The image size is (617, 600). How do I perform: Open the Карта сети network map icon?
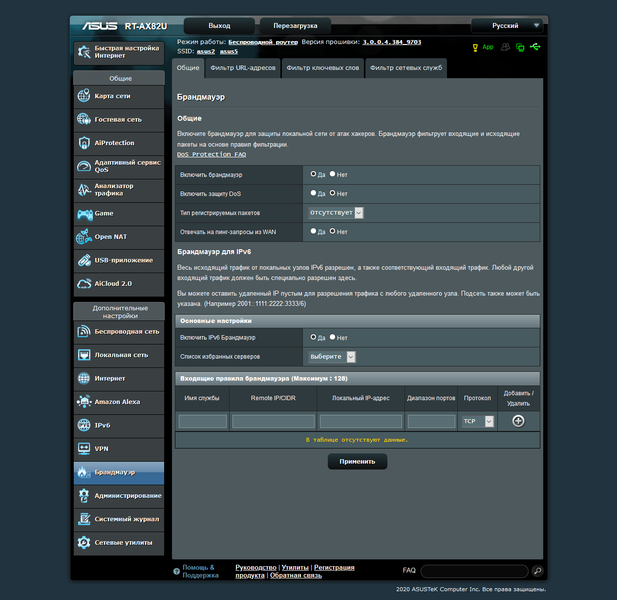(x=84, y=96)
